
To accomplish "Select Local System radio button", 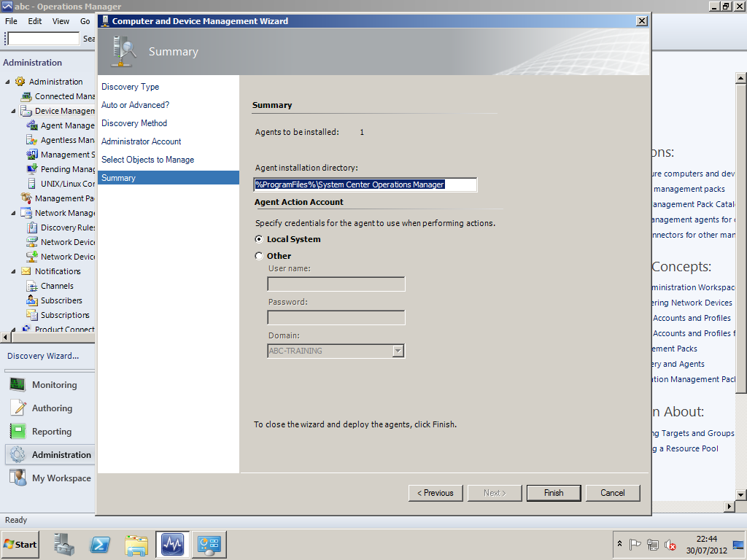I will [x=259, y=239].
